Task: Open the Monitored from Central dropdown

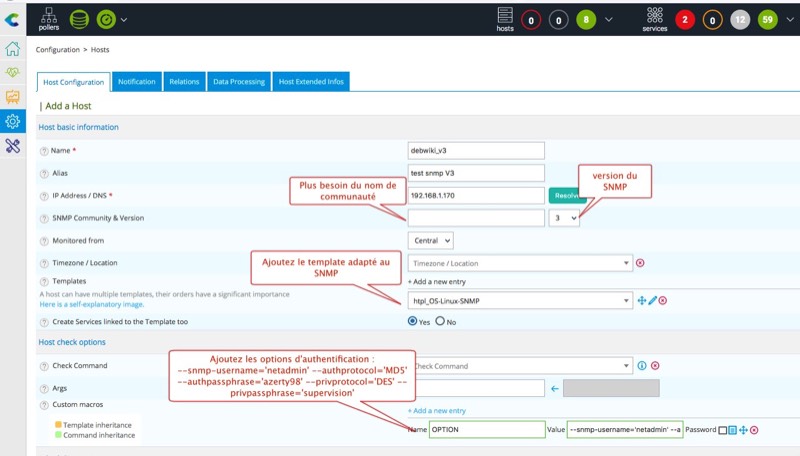Action: click(431, 240)
